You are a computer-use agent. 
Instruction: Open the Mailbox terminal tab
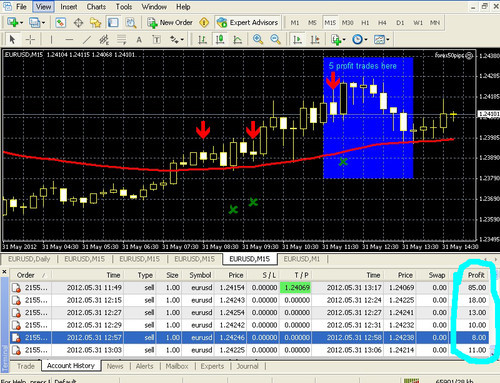[177, 366]
